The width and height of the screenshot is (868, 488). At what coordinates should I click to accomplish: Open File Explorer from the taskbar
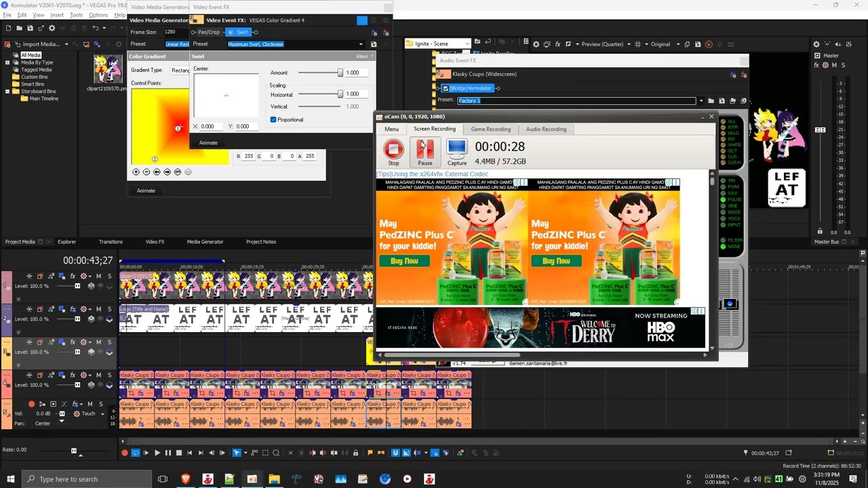(x=274, y=479)
